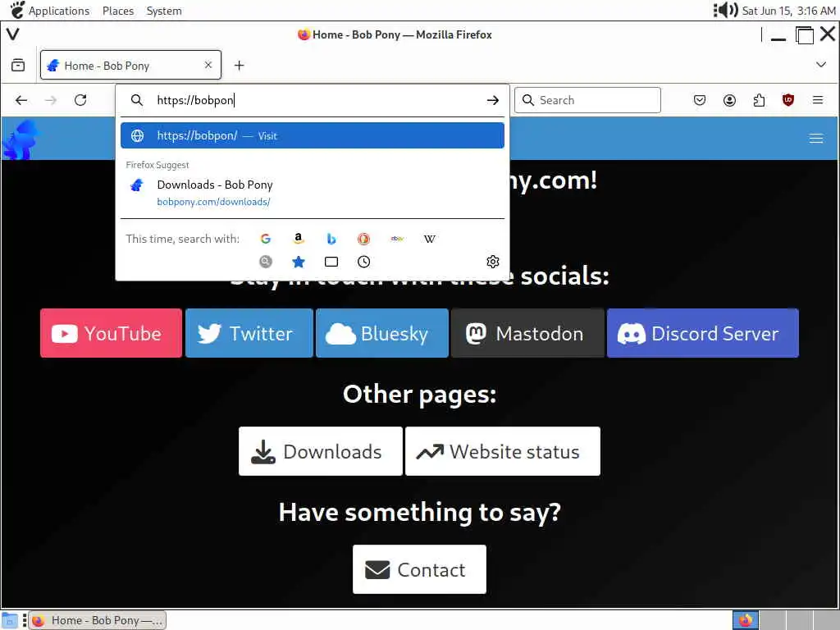Open the Website status page

tap(503, 451)
